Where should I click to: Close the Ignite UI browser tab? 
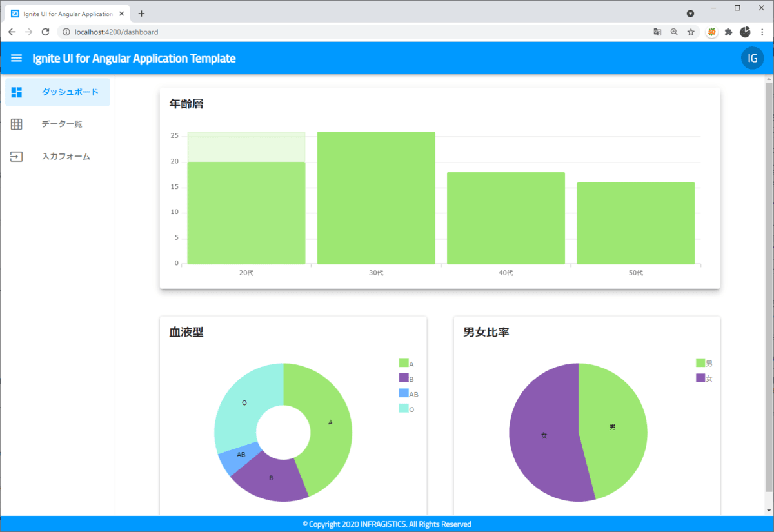(121, 14)
